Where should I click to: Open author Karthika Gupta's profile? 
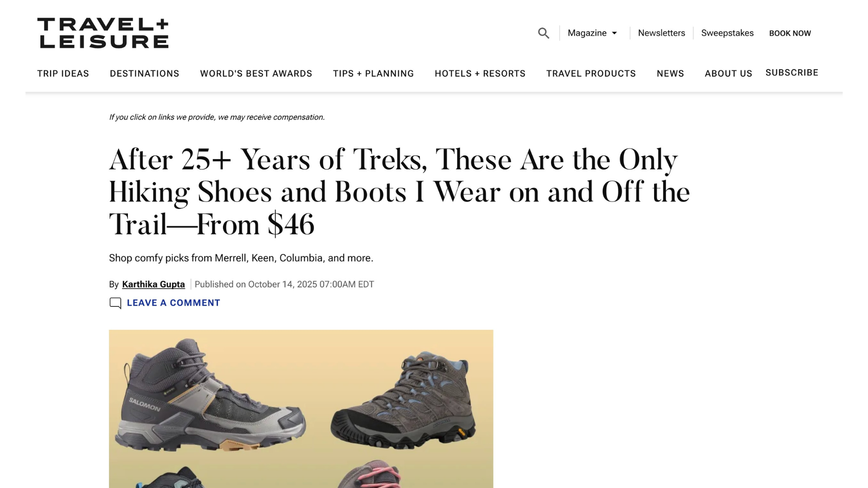(x=153, y=284)
